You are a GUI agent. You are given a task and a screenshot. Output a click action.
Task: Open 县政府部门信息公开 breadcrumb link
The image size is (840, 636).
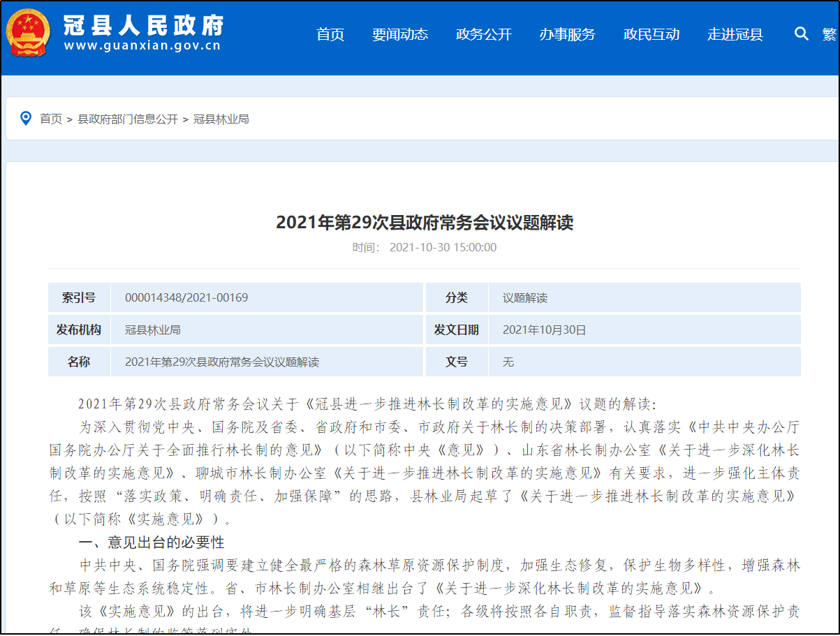128,119
